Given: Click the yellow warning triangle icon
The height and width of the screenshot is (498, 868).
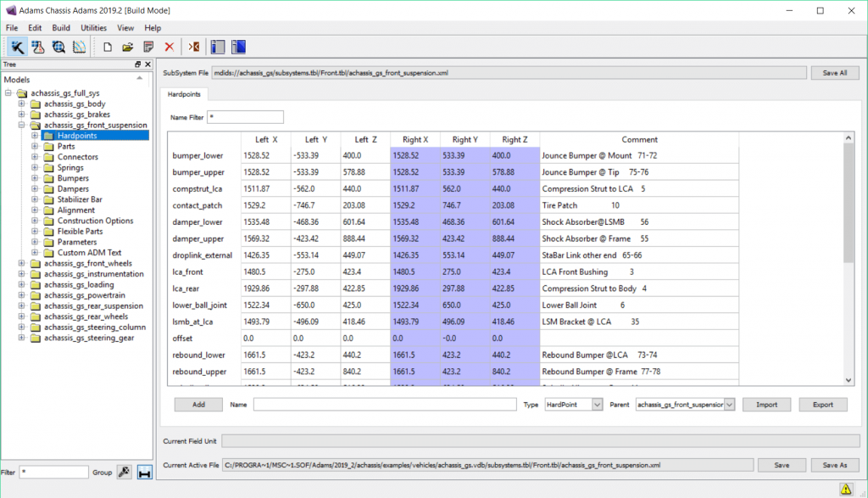Looking at the screenshot, I should (846, 489).
